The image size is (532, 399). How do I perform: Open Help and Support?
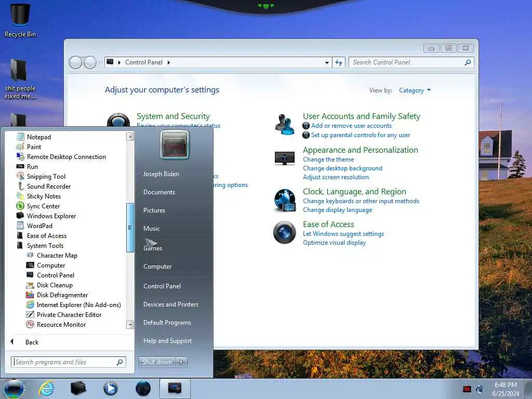coord(167,341)
